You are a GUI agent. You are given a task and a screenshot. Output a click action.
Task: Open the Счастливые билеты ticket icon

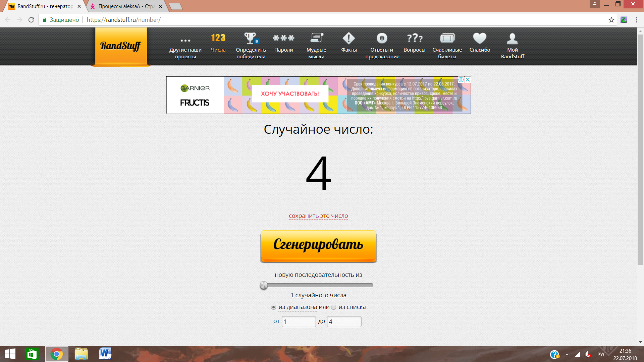click(x=447, y=38)
